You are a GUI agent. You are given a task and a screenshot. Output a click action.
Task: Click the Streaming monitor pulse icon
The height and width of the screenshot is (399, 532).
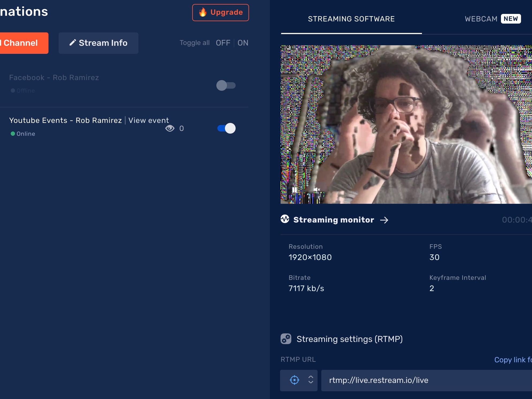click(285, 219)
